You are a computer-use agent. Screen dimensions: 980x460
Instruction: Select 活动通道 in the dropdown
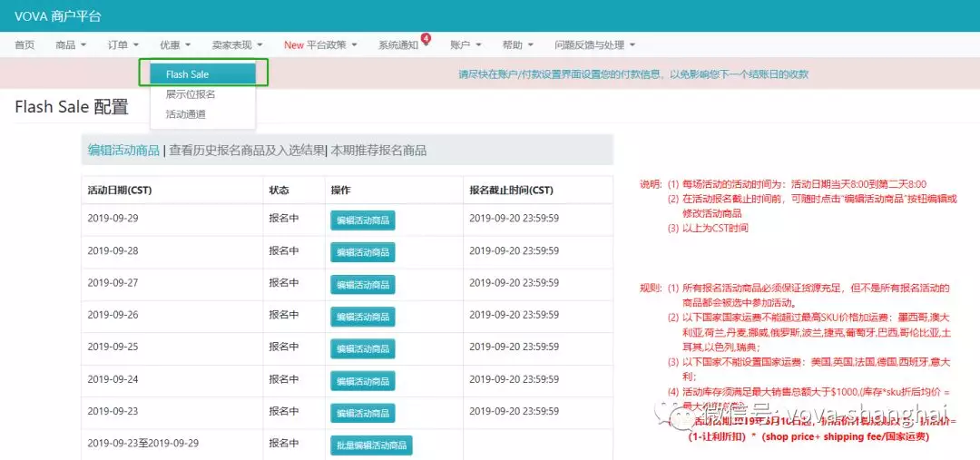(x=186, y=114)
